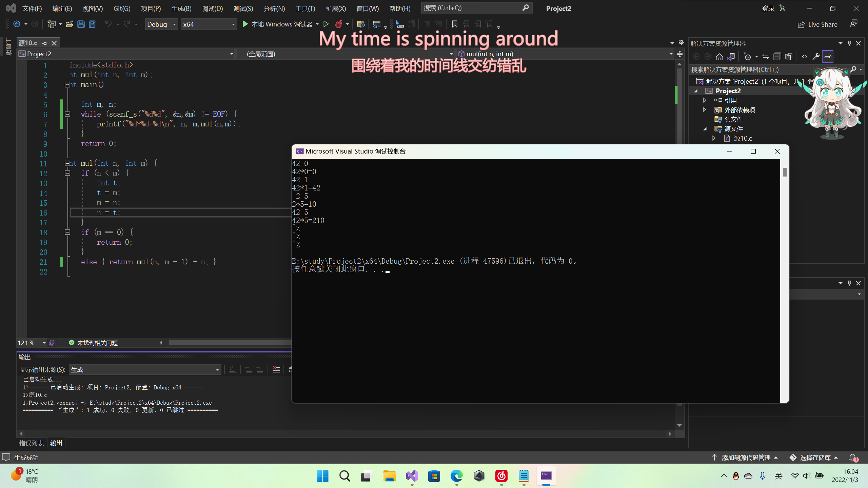Click the Hot Reload flame icon
The image size is (868, 488).
pos(338,24)
